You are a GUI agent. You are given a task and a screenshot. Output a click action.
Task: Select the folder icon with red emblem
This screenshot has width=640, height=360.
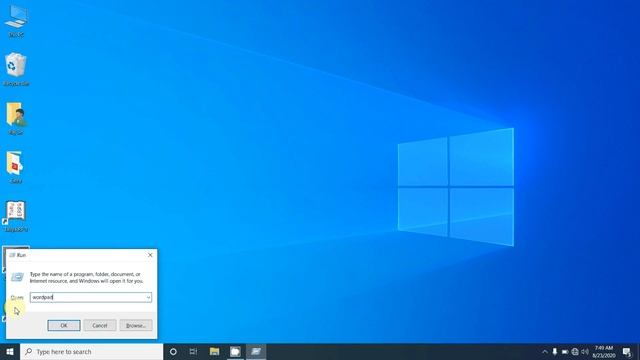[16, 167]
